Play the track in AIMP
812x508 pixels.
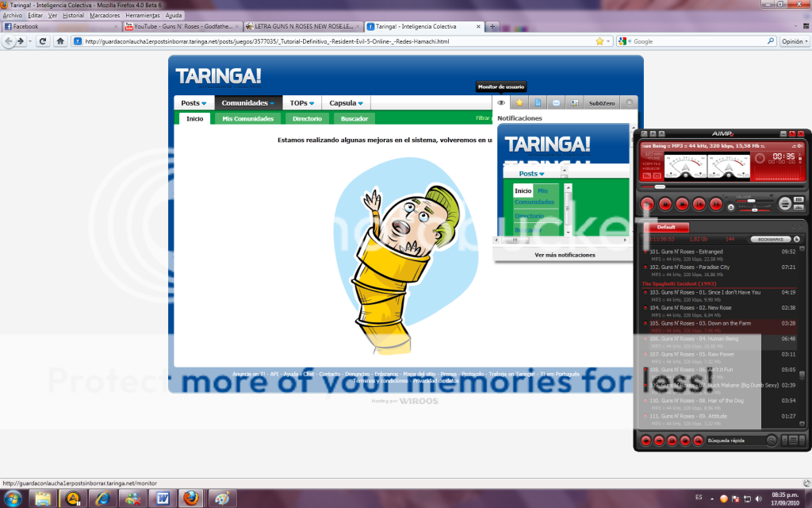[x=647, y=204]
